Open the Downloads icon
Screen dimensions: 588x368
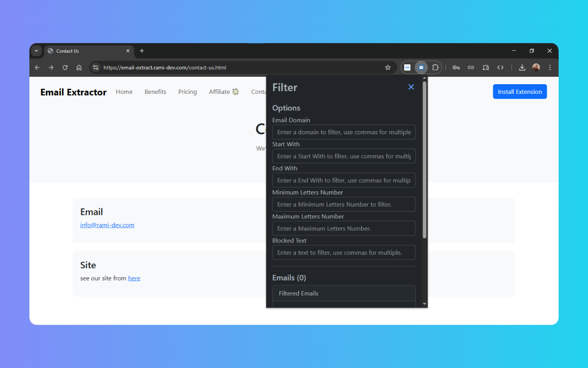pos(522,68)
